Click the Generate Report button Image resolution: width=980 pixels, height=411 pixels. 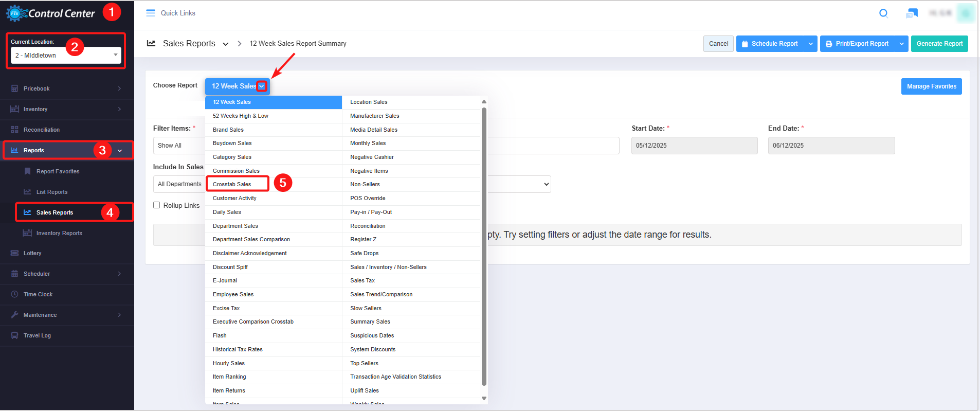tap(939, 44)
